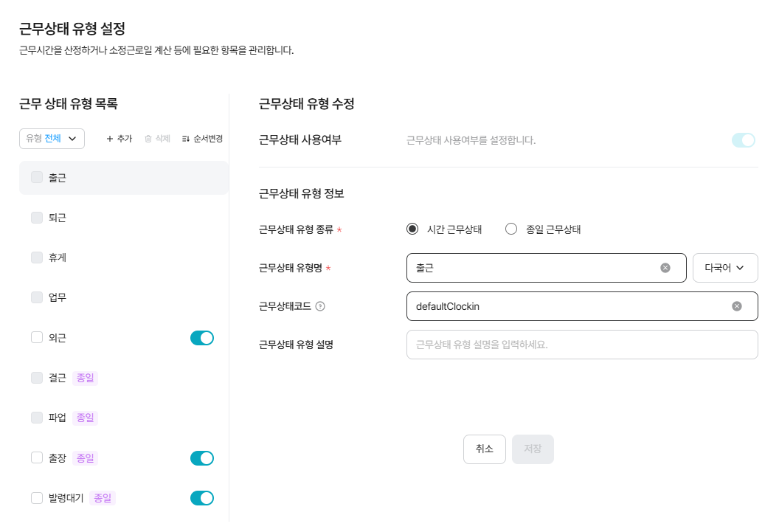Image resolution: width=779 pixels, height=532 pixels.
Task: Check the 외근 checkbox
Action: [37, 337]
